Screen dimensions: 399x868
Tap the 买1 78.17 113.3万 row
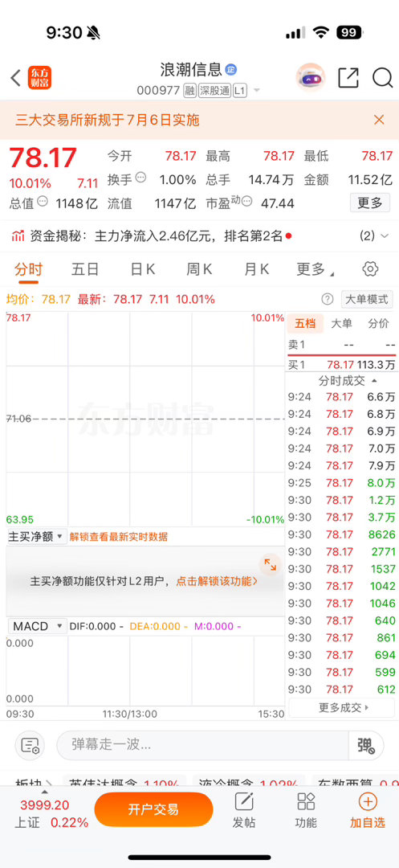(x=341, y=365)
